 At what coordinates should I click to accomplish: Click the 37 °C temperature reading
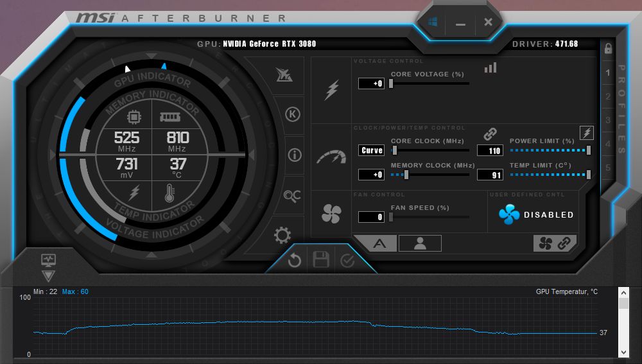[x=178, y=168]
